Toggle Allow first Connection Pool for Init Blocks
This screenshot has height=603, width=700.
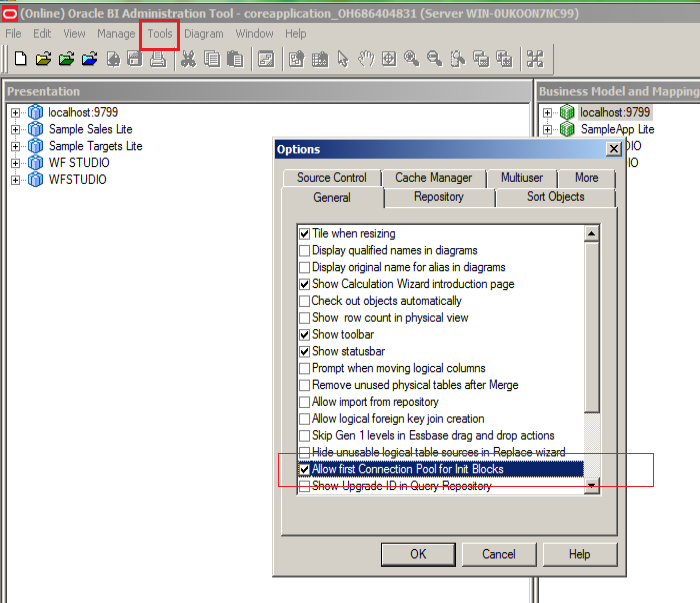click(x=304, y=469)
